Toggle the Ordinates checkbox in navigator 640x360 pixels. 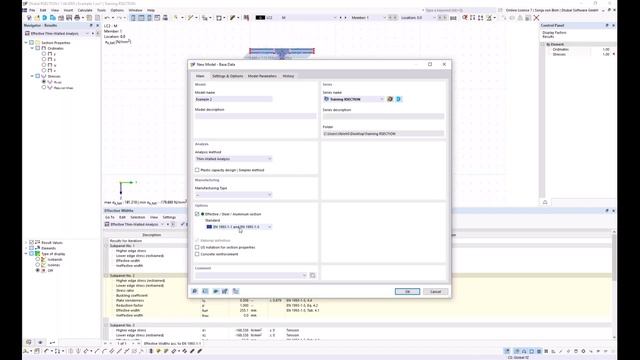coord(38,48)
